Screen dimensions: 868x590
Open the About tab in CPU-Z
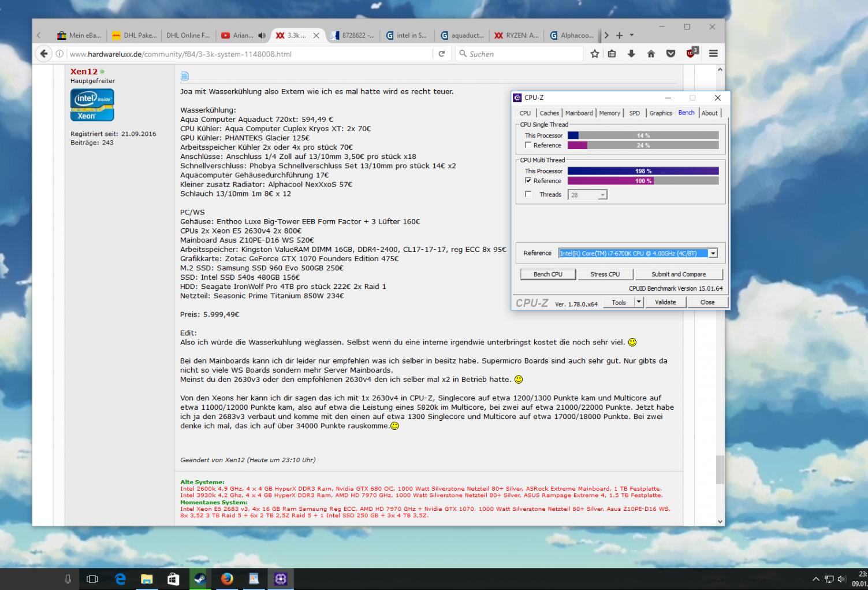pyautogui.click(x=710, y=113)
